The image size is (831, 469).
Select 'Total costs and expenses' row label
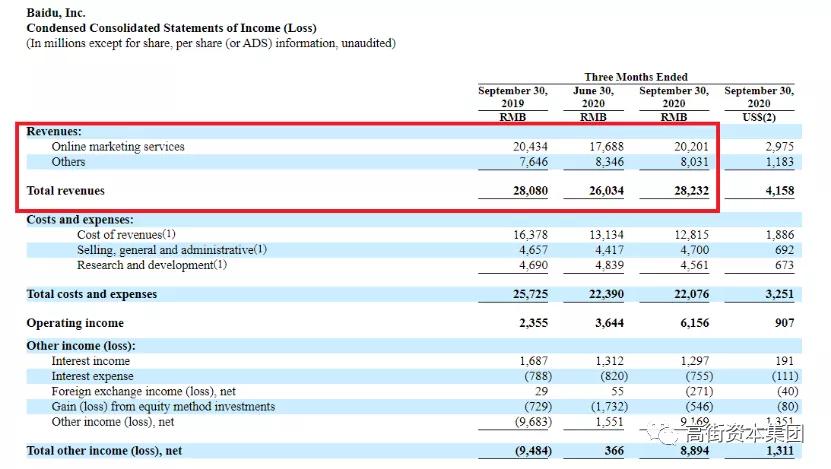(x=92, y=294)
